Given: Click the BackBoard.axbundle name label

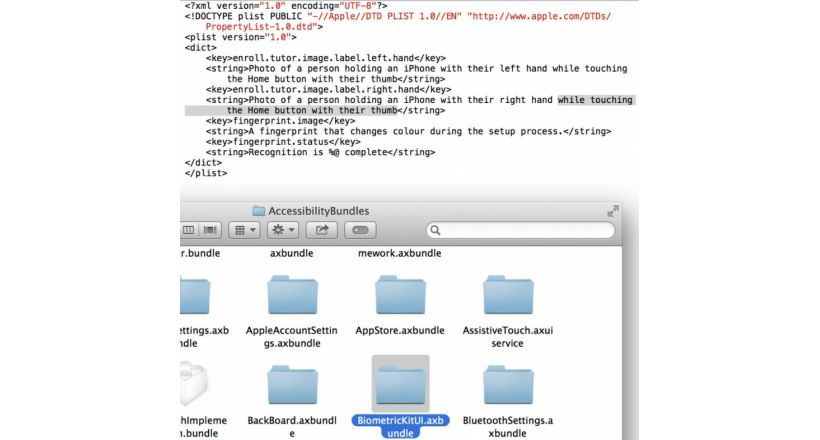Looking at the screenshot, I should pyautogui.click(x=292, y=427).
